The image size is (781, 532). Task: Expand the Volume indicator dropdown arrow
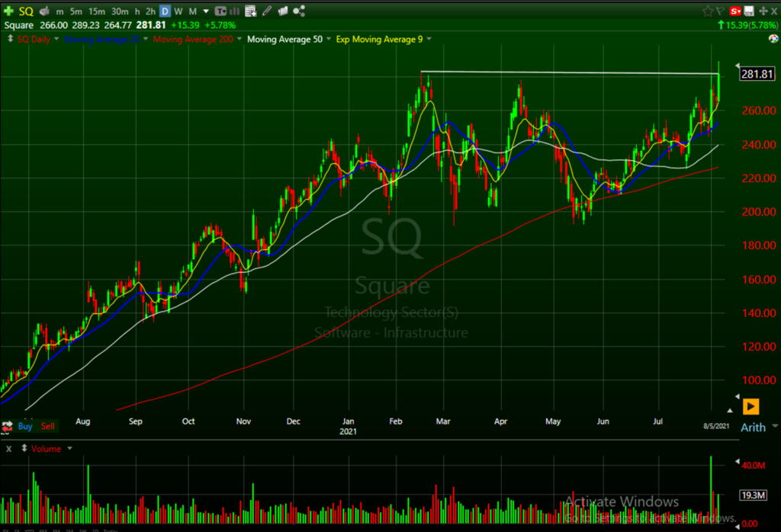(x=69, y=448)
